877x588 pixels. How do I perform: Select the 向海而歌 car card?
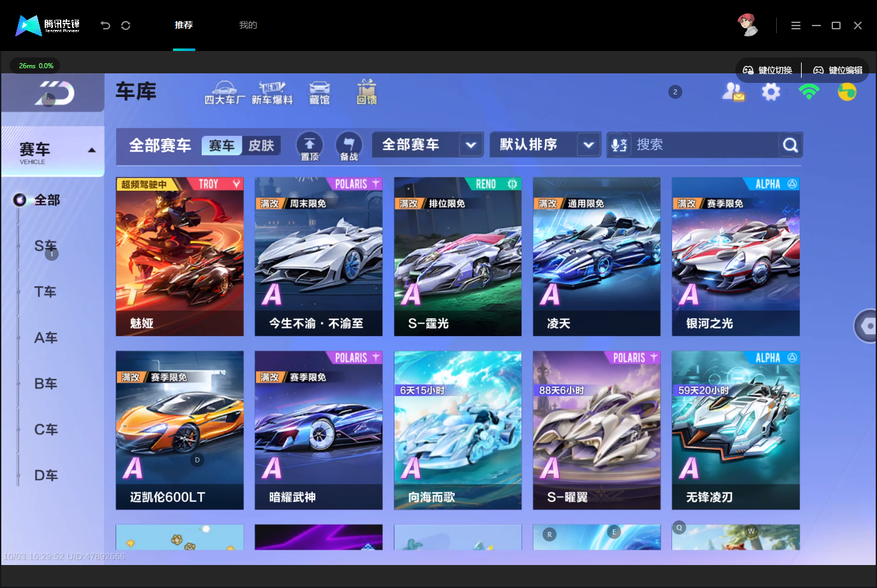458,430
